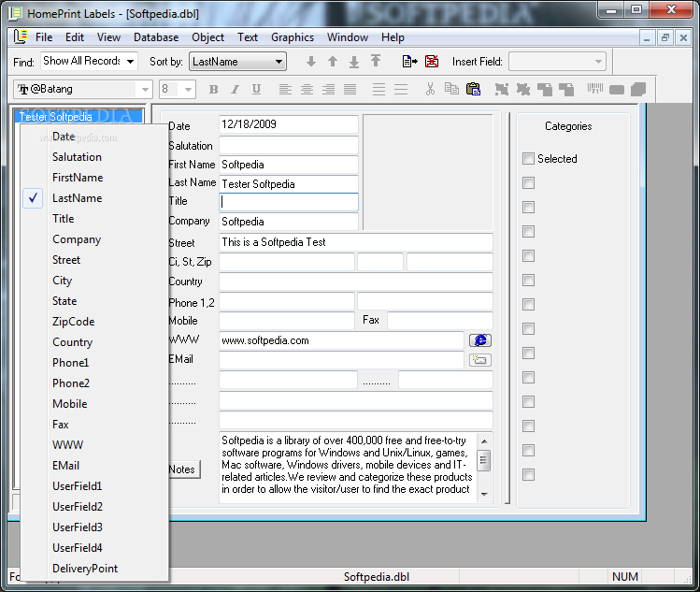Click the wider line spacing icon
This screenshot has height=592, width=700.
401,90
